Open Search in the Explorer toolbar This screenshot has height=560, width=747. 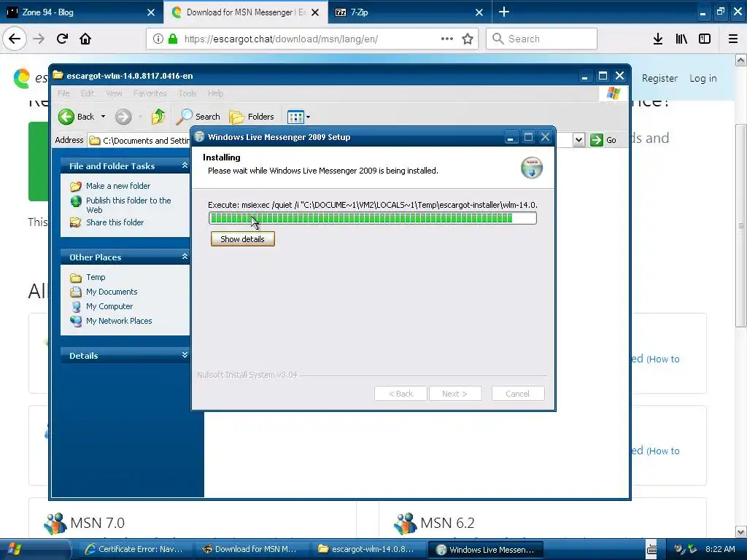click(198, 116)
